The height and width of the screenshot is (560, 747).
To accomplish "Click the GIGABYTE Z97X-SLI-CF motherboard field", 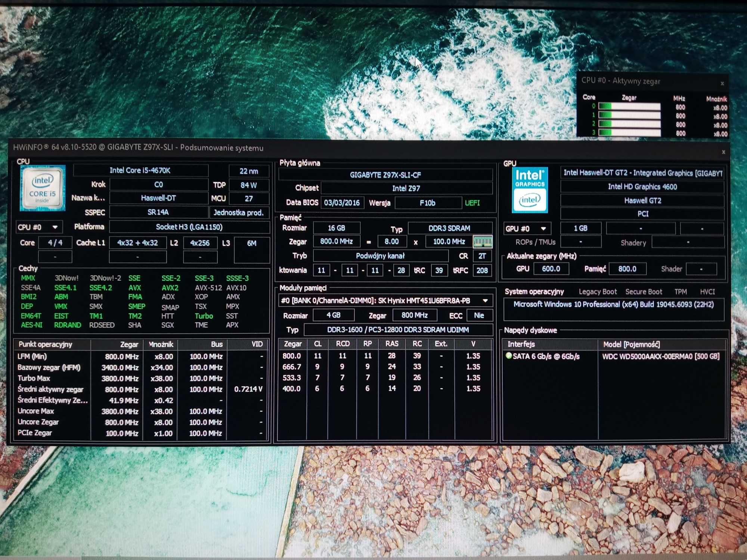I will (x=385, y=175).
